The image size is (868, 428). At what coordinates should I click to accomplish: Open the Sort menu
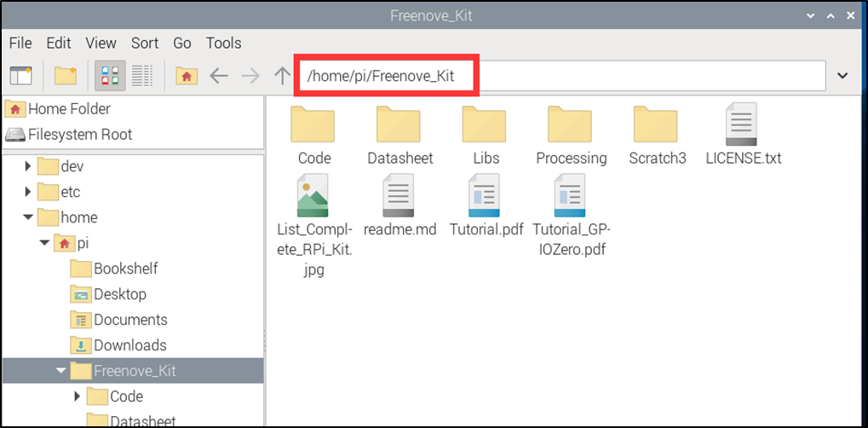pos(145,43)
